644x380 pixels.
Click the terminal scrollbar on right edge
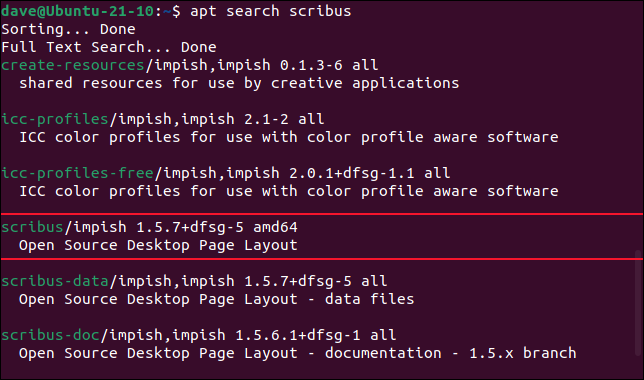(x=638, y=304)
